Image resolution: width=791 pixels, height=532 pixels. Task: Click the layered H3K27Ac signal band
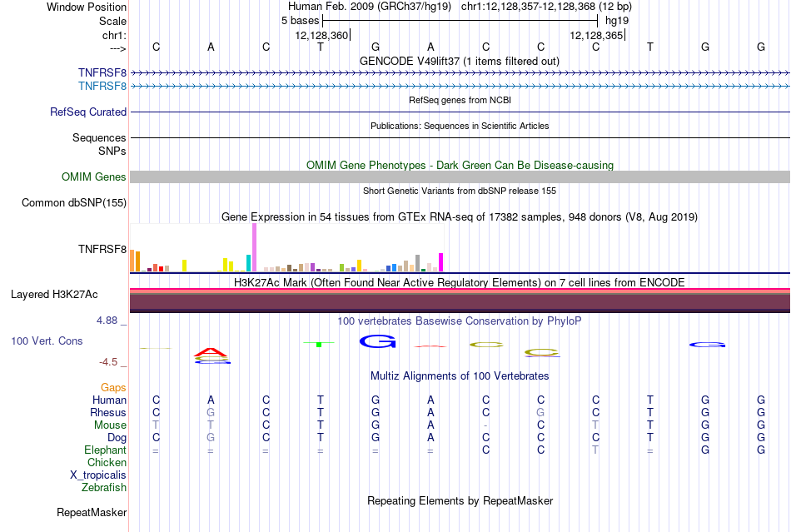460,301
